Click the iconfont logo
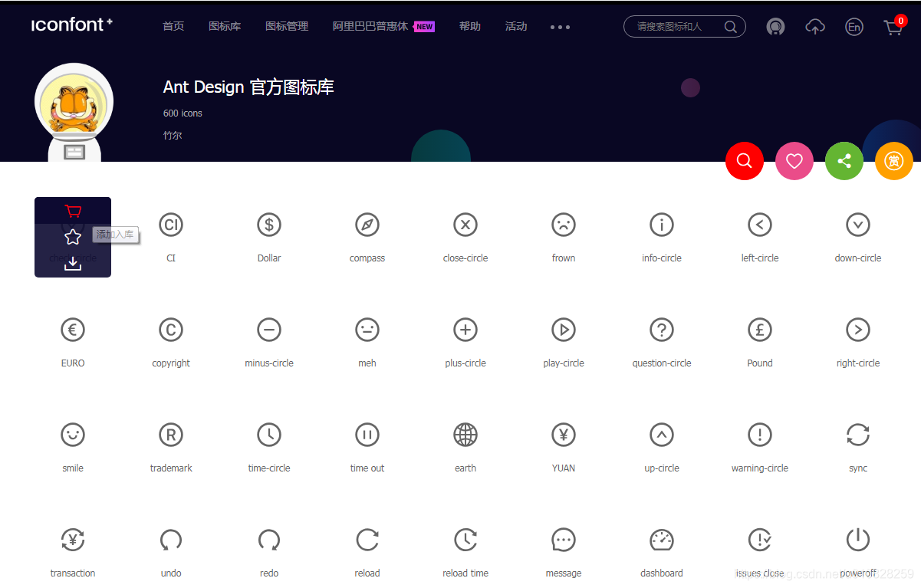This screenshot has height=588, width=921. (x=72, y=25)
